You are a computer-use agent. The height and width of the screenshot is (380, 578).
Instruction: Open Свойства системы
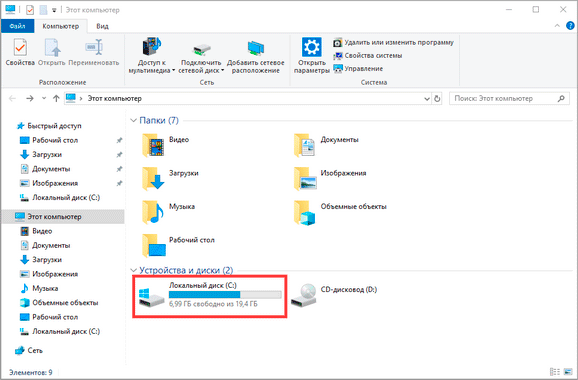pyautogui.click(x=368, y=56)
